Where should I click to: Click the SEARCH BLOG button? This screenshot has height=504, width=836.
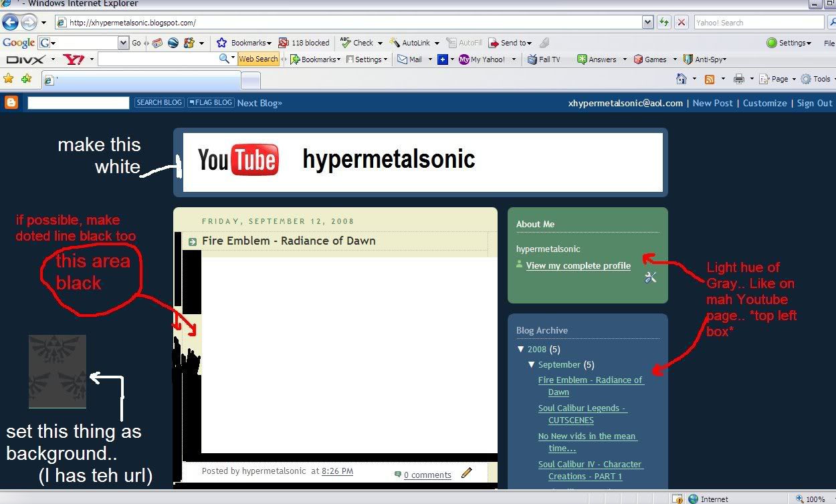[x=159, y=103]
